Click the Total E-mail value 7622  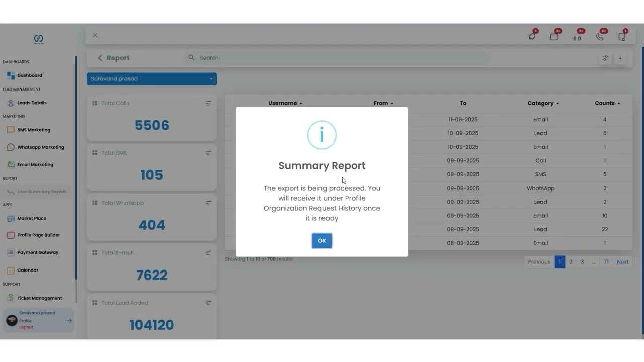[151, 275]
